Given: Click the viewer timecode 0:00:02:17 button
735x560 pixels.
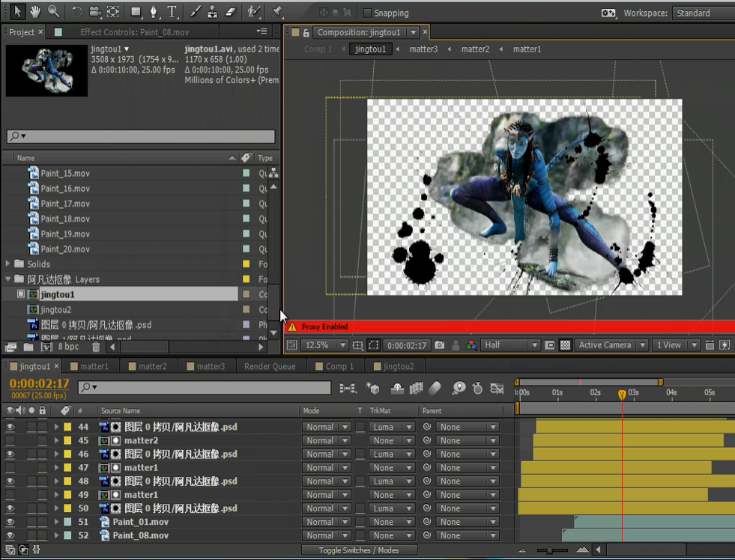Looking at the screenshot, I should 406,345.
